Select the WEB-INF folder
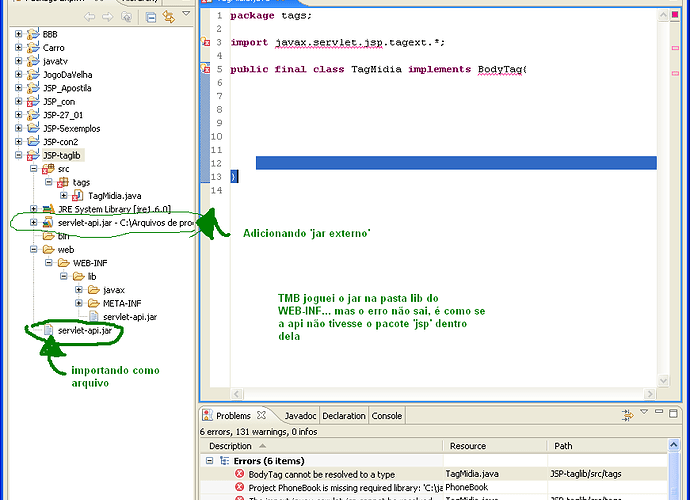 90,263
